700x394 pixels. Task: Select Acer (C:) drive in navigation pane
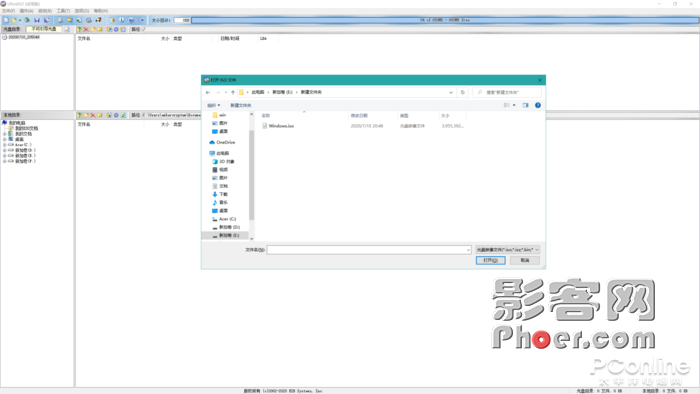(224, 219)
